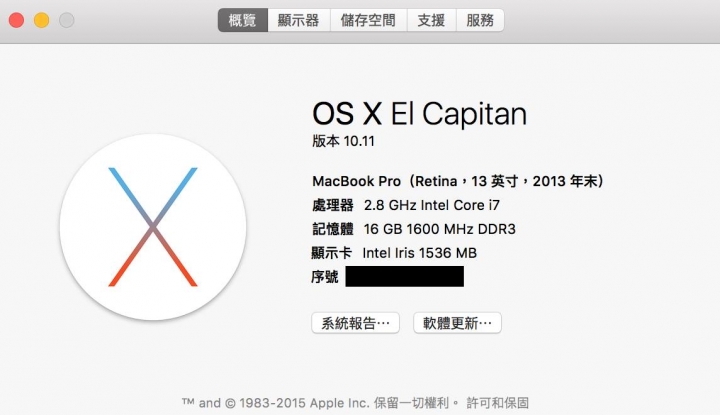Screen dimensions: 720x415
Task: Click the El Capitan X logo
Action: 153,227
